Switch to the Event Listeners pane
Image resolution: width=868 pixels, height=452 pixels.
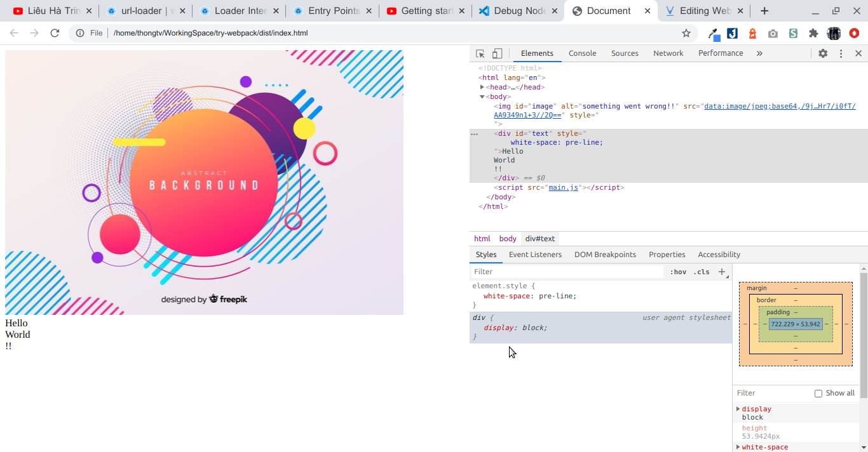(x=535, y=255)
